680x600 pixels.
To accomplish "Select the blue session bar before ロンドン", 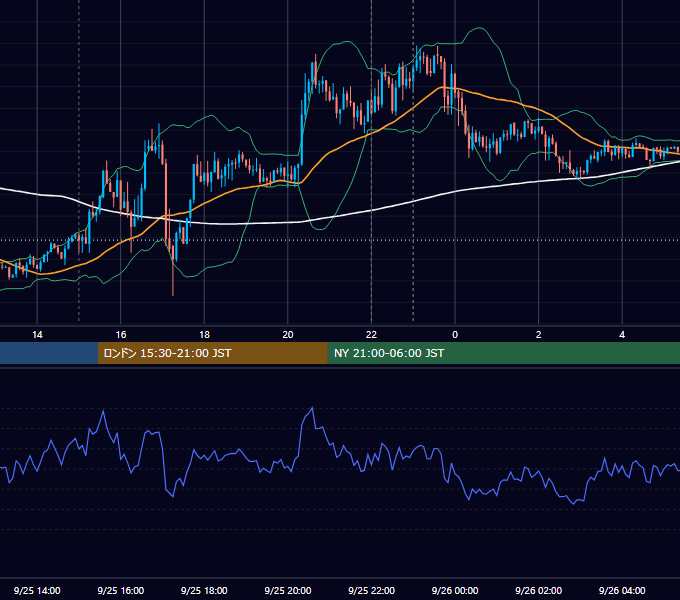I will click(49, 353).
